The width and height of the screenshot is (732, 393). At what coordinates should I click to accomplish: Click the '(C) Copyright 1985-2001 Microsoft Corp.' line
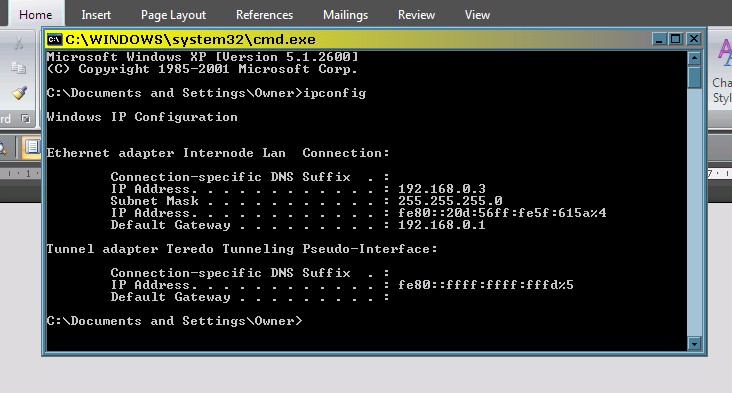[203, 69]
